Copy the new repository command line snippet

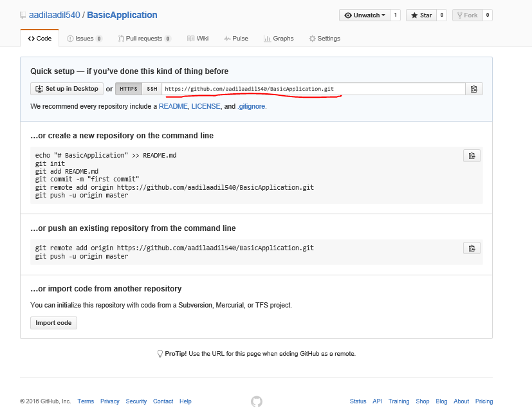click(472, 156)
